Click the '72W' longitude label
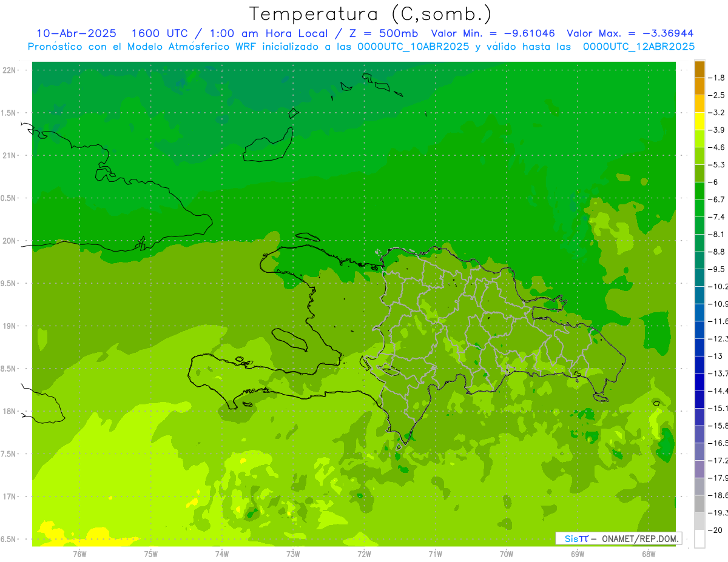The width and height of the screenshot is (728, 562). [364, 554]
